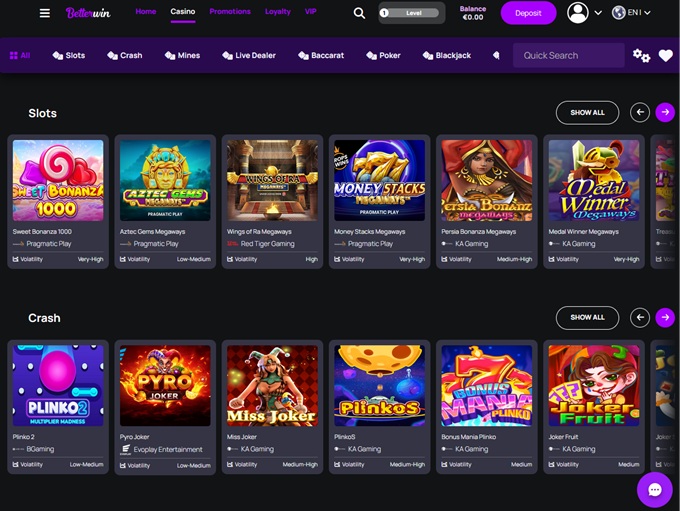680x511 pixels.
Task: Focus the Quick Search field
Action: tap(568, 56)
